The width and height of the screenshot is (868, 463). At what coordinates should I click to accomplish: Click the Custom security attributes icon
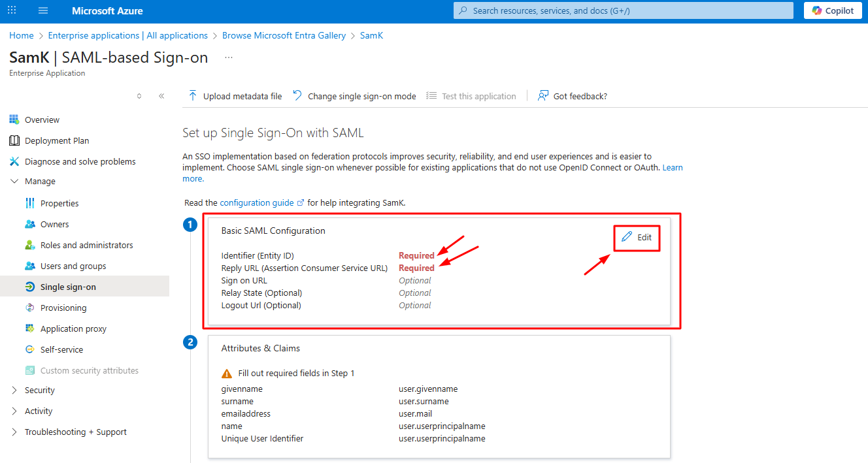(x=30, y=370)
